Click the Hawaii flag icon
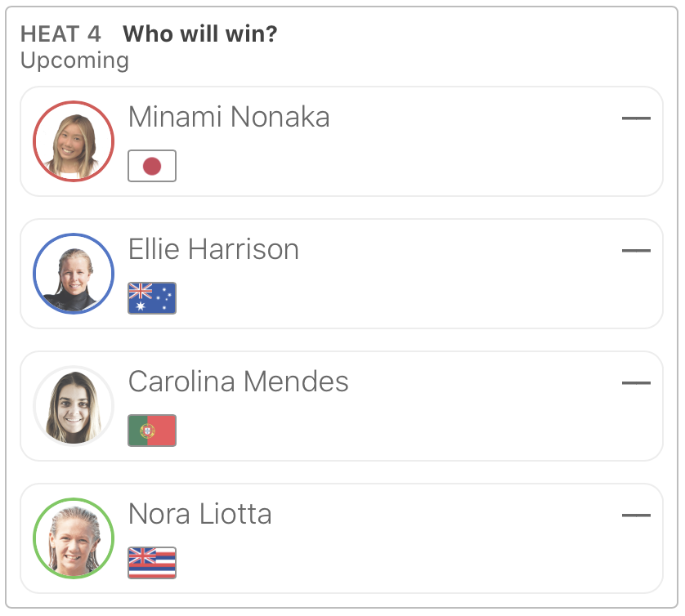Screen dimensions: 685x616 (152, 563)
